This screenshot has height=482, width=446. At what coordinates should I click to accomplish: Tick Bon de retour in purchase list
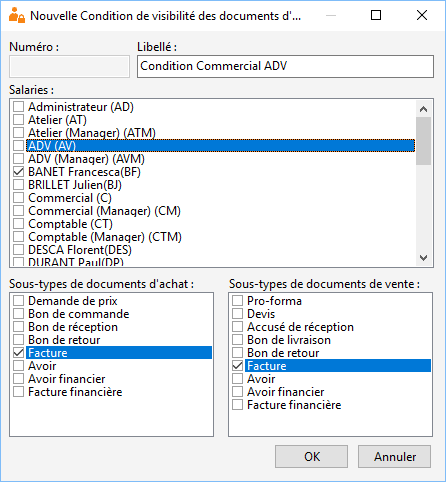(x=19, y=340)
